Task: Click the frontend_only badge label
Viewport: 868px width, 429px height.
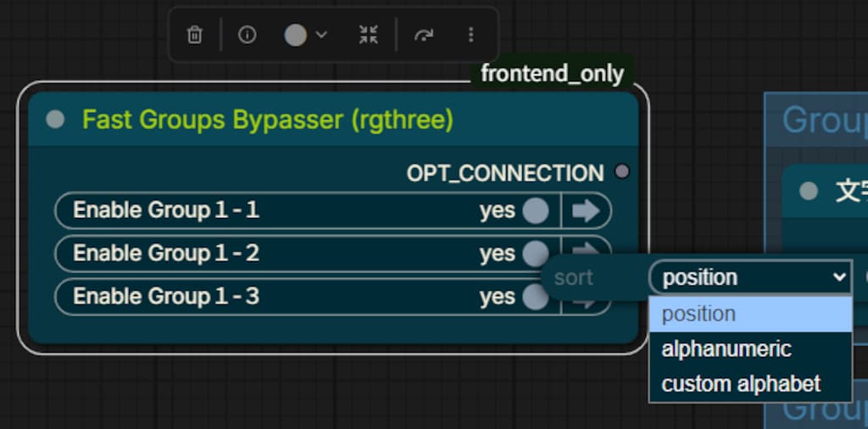Action: [552, 74]
